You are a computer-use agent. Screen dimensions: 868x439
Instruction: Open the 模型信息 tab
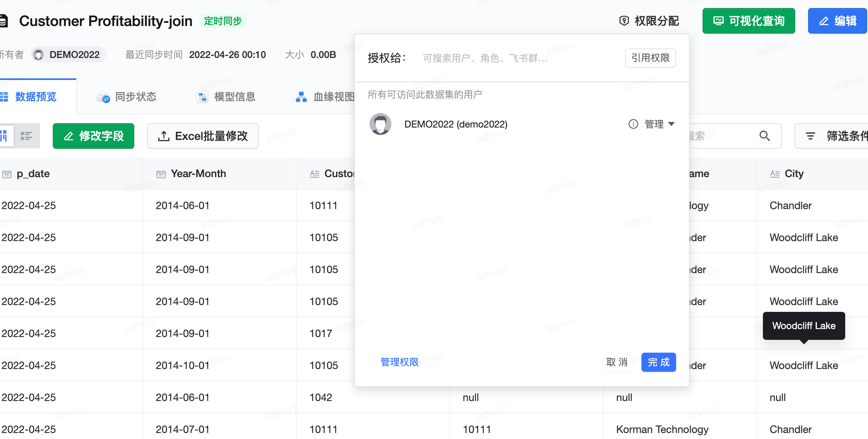coord(226,97)
